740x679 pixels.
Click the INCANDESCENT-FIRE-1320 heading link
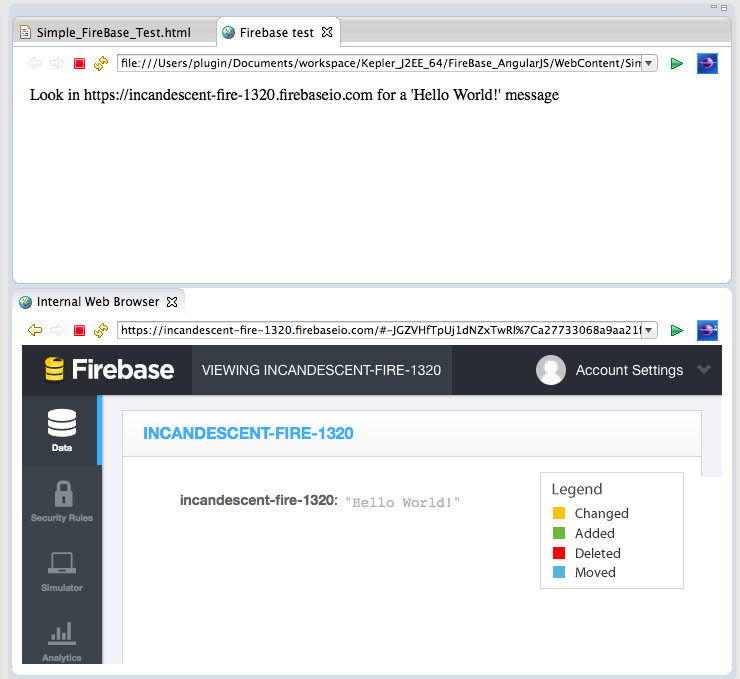tap(248, 434)
